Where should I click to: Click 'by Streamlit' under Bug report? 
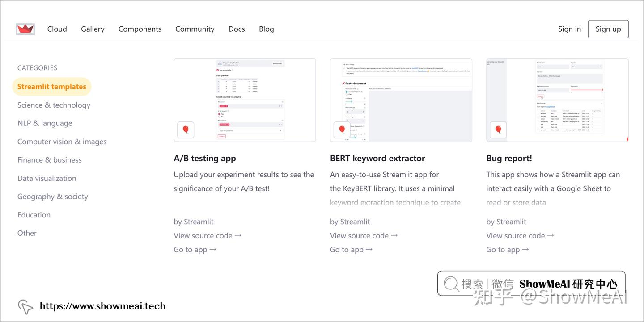point(506,222)
